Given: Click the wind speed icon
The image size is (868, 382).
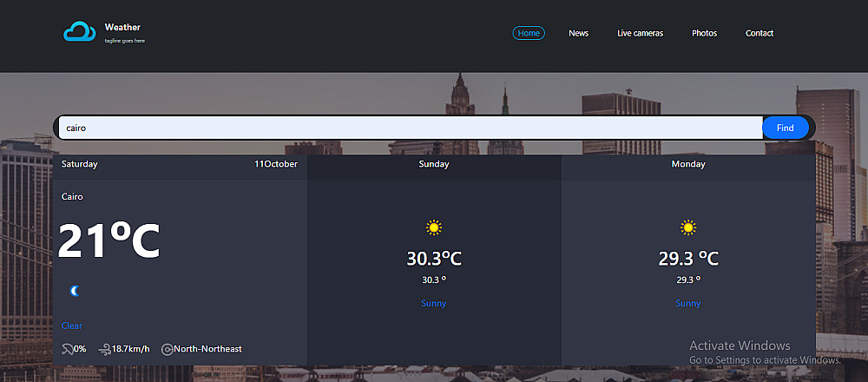Looking at the screenshot, I should click(105, 349).
